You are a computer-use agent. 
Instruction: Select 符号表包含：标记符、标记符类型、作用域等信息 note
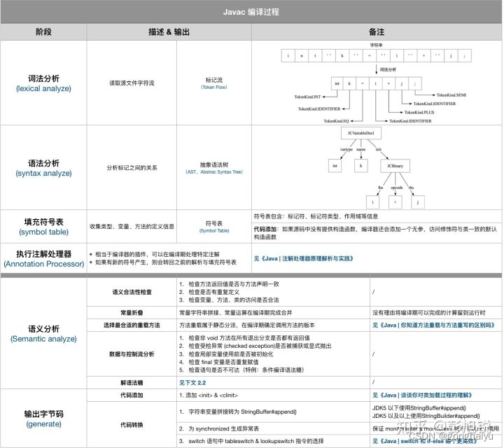click(x=316, y=216)
